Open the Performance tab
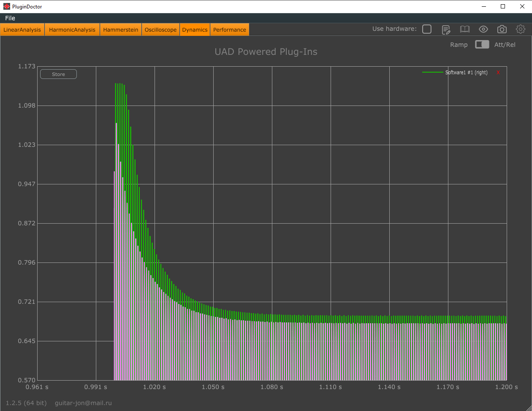 tap(230, 30)
